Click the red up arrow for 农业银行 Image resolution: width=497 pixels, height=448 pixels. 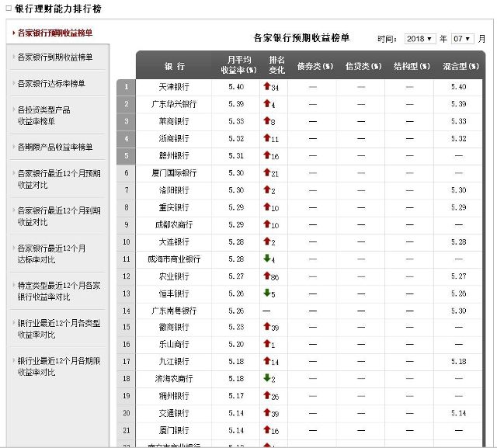[x=267, y=276]
